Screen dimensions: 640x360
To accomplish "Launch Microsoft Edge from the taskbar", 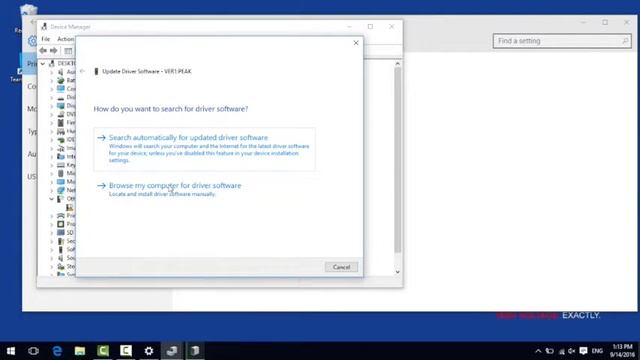I will tap(57, 351).
